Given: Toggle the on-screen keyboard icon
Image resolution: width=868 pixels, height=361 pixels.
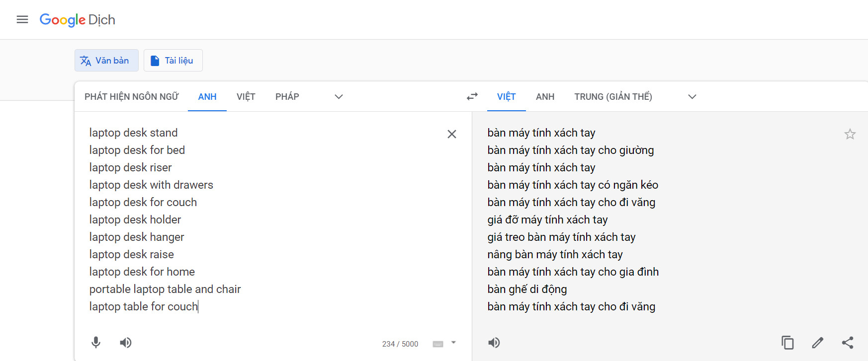Looking at the screenshot, I should (x=437, y=344).
